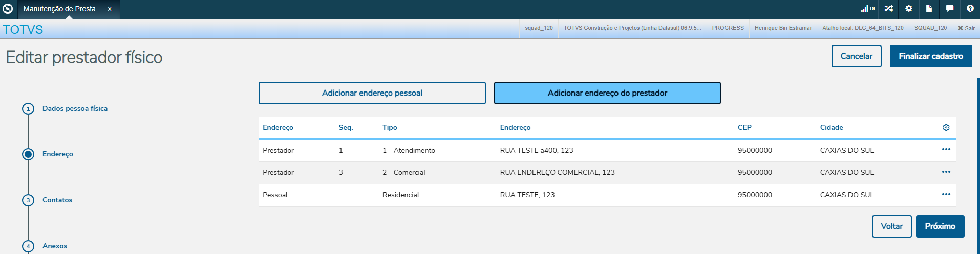The image size is (980, 254).
Task: Go to step 4 circle
Action: [28, 246]
